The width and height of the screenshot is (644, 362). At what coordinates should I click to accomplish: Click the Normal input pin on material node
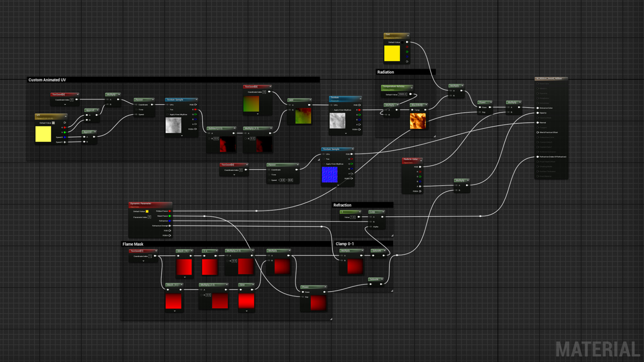tap(538, 123)
